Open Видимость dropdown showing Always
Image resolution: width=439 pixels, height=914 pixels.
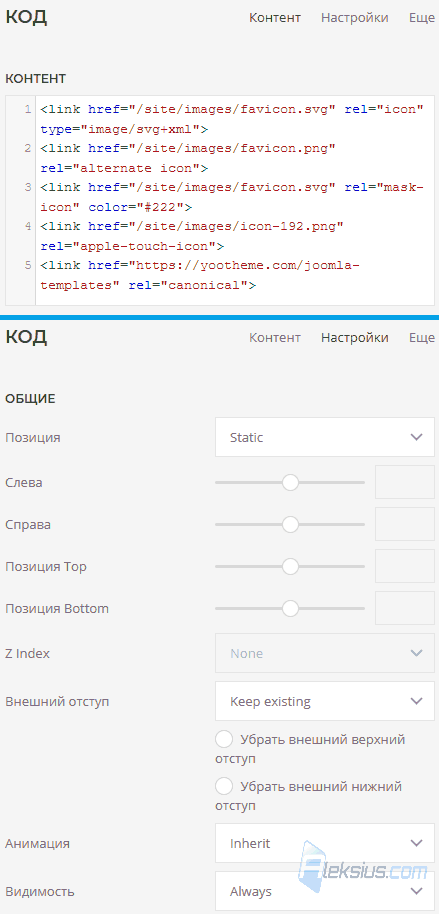tap(325, 891)
